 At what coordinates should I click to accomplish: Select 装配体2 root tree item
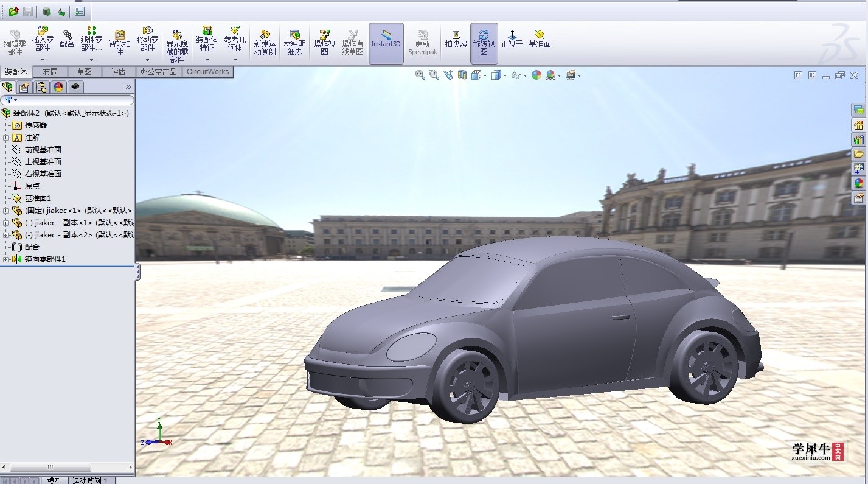tap(65, 113)
